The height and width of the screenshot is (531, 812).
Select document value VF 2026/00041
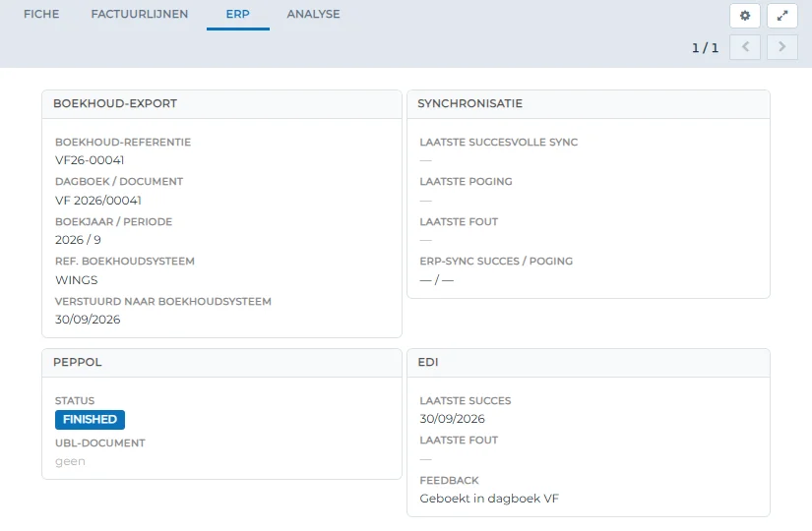(x=98, y=201)
